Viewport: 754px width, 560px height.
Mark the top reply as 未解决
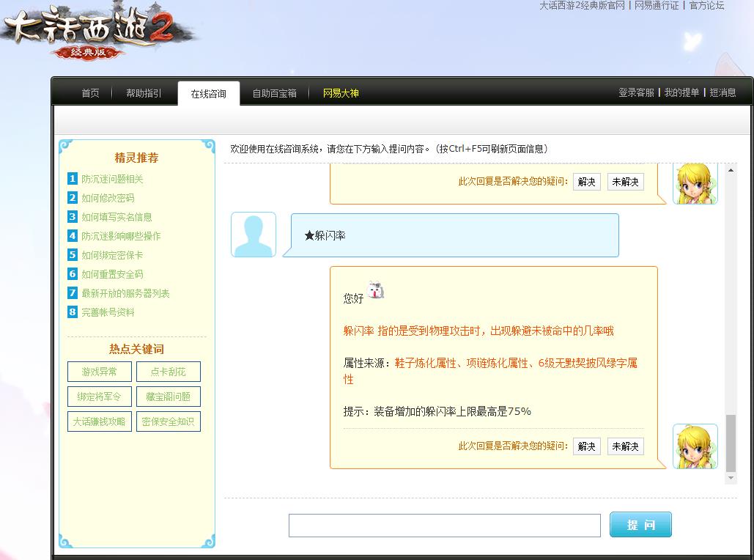(x=626, y=182)
